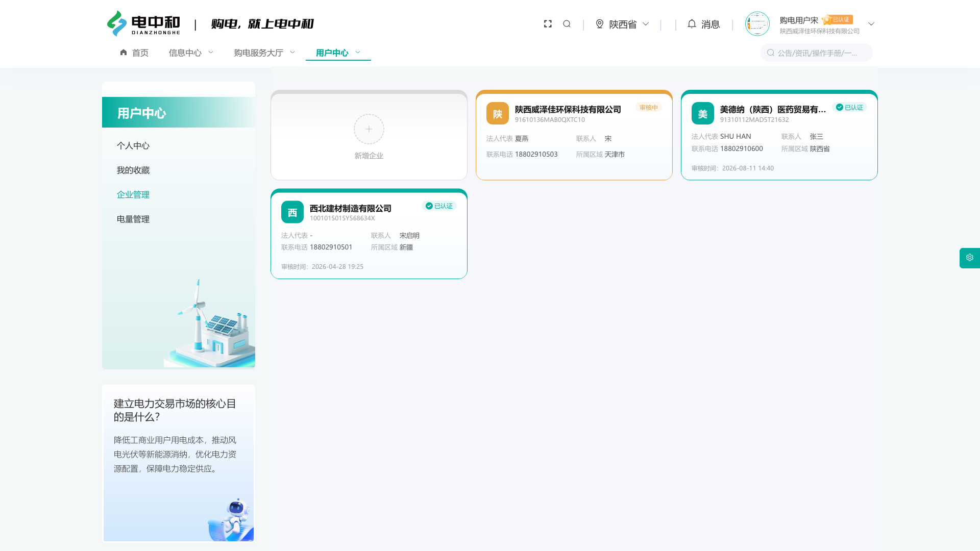Click the home icon beside 首页

pyautogui.click(x=124, y=53)
